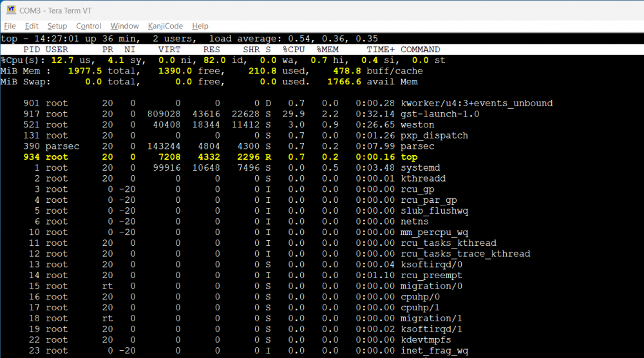Open the Setup menu
The width and height of the screenshot is (644, 358).
[x=57, y=26]
